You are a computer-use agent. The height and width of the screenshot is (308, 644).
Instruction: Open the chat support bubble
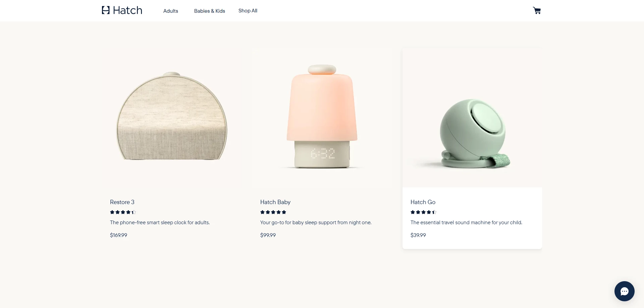pyautogui.click(x=624, y=291)
